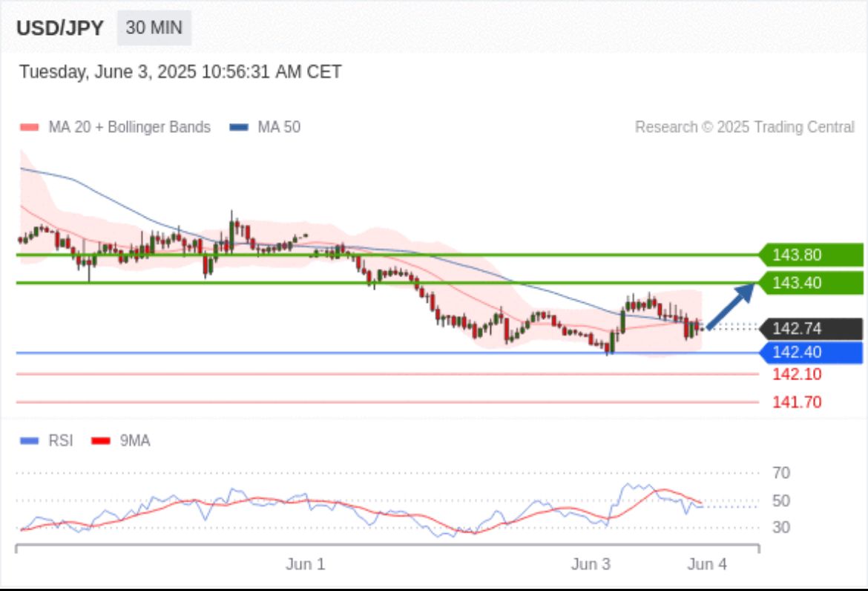Click the blue upward trend arrow

731,305
